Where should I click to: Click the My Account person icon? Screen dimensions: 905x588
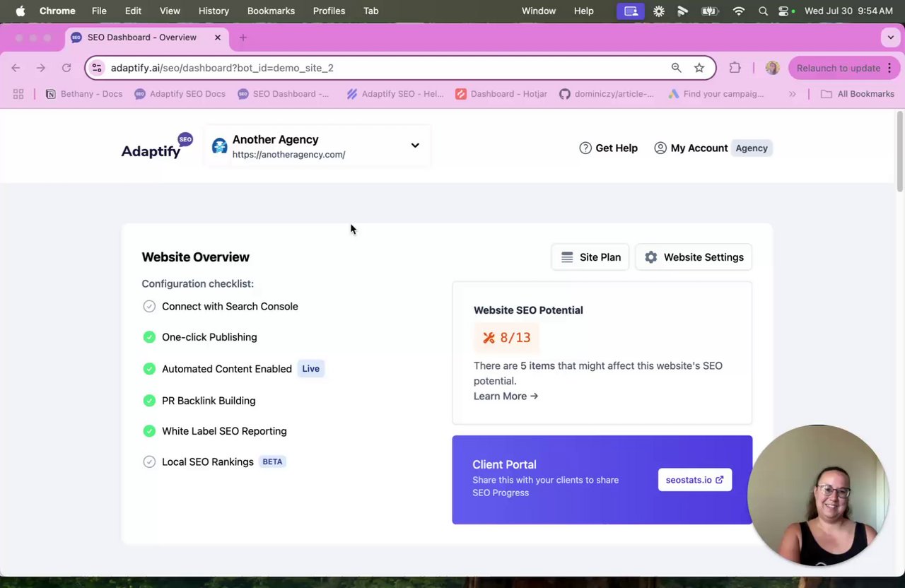660,148
